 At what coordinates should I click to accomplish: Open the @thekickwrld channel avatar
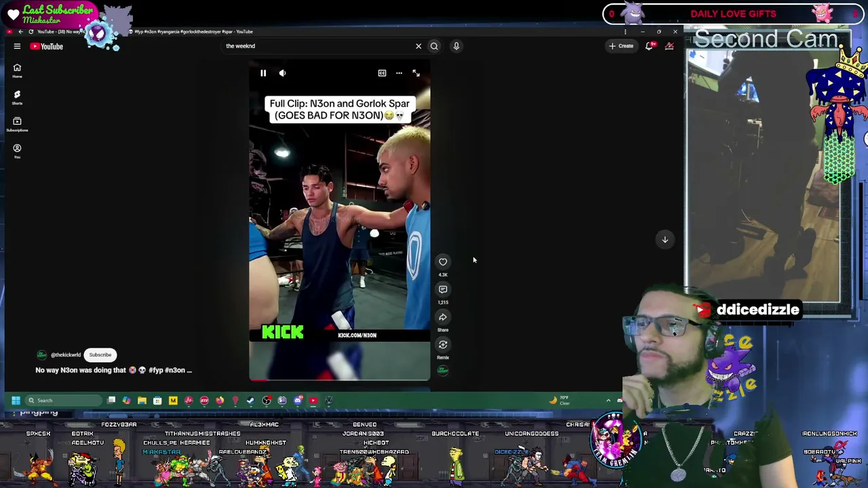click(x=41, y=354)
